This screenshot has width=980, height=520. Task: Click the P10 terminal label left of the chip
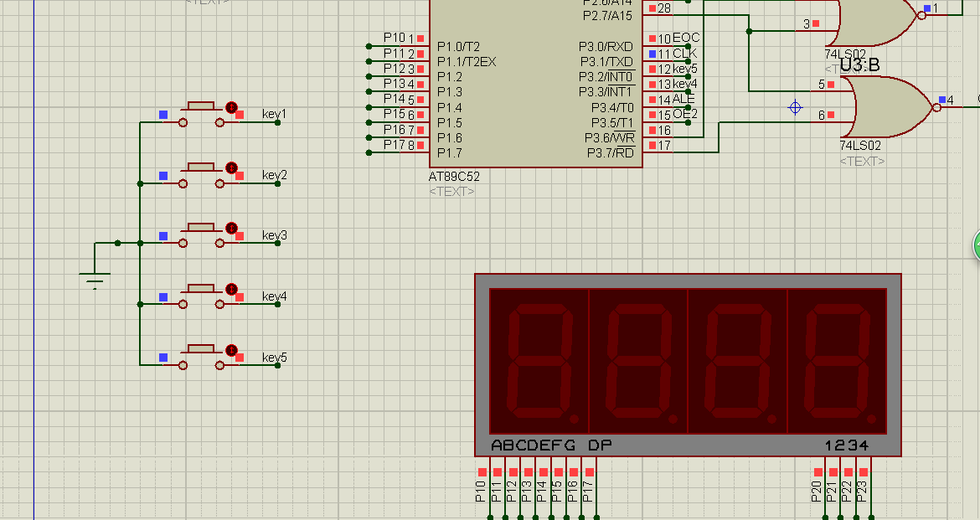click(x=395, y=39)
